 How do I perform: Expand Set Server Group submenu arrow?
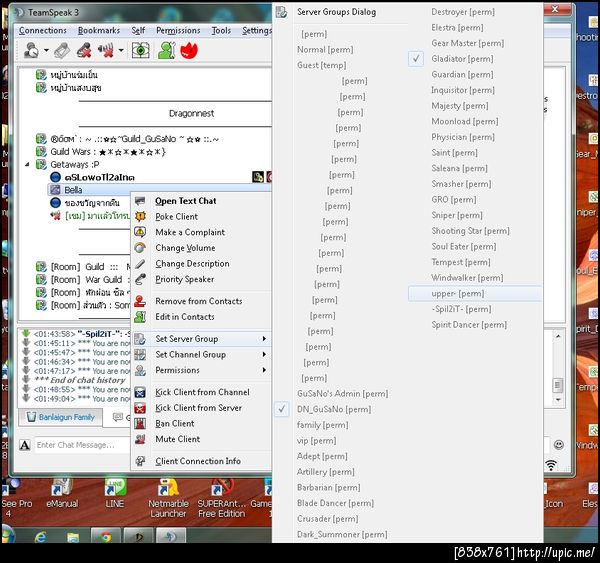pos(264,339)
